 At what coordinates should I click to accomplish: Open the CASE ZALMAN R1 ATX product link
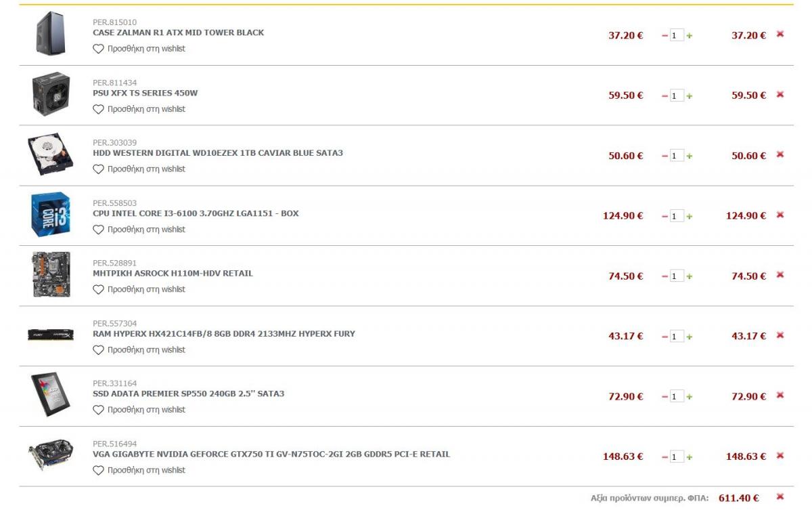point(178,33)
